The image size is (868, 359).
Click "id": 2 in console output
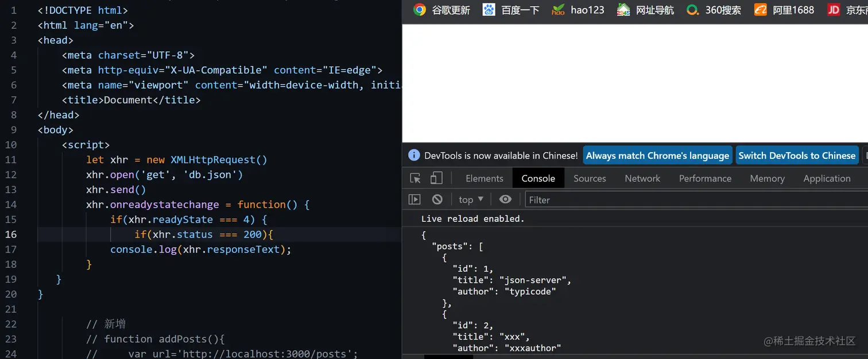click(473, 325)
